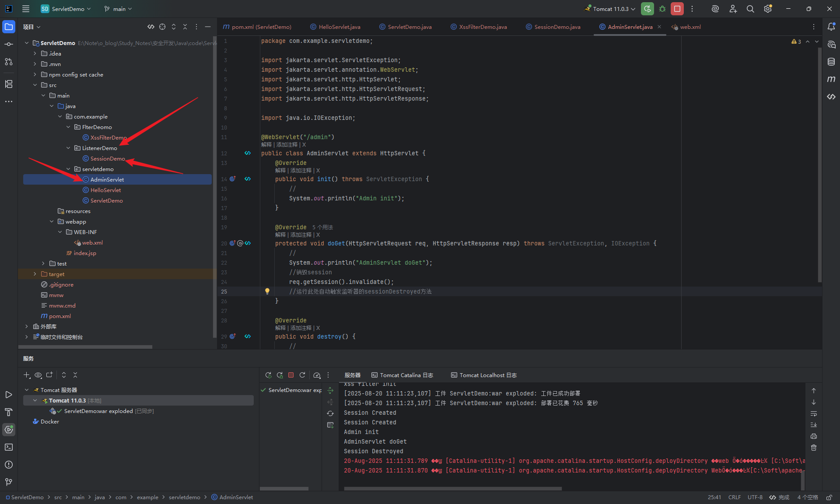Click the console horizontal scrollbar
Image resolution: width=840 pixels, height=504 pixels.
click(x=453, y=489)
